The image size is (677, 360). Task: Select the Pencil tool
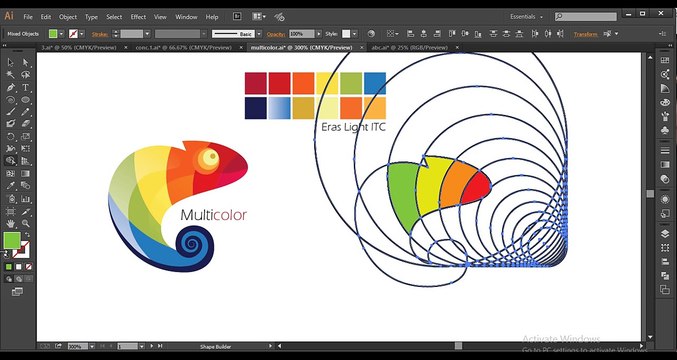tap(25, 112)
